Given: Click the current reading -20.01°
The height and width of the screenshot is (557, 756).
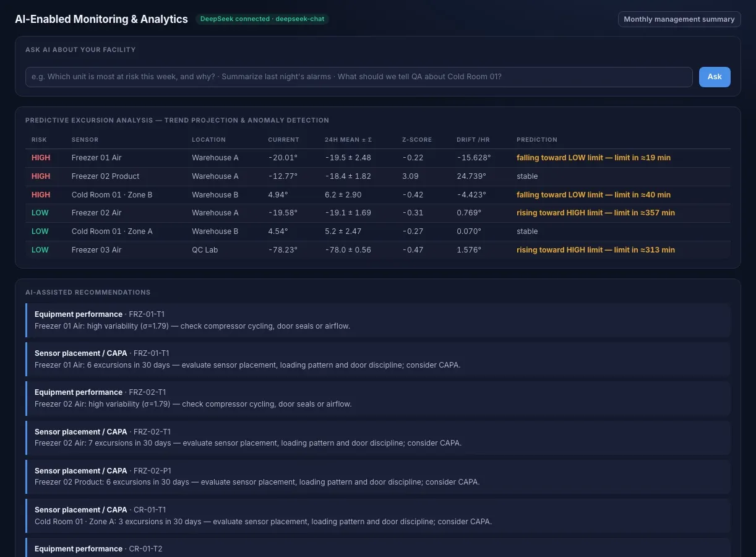Looking at the screenshot, I should (x=283, y=158).
